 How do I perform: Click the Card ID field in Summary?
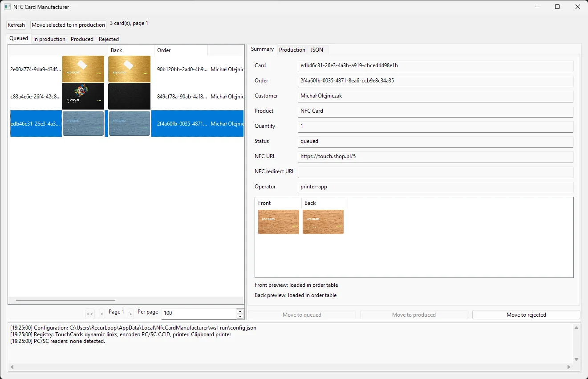436,66
